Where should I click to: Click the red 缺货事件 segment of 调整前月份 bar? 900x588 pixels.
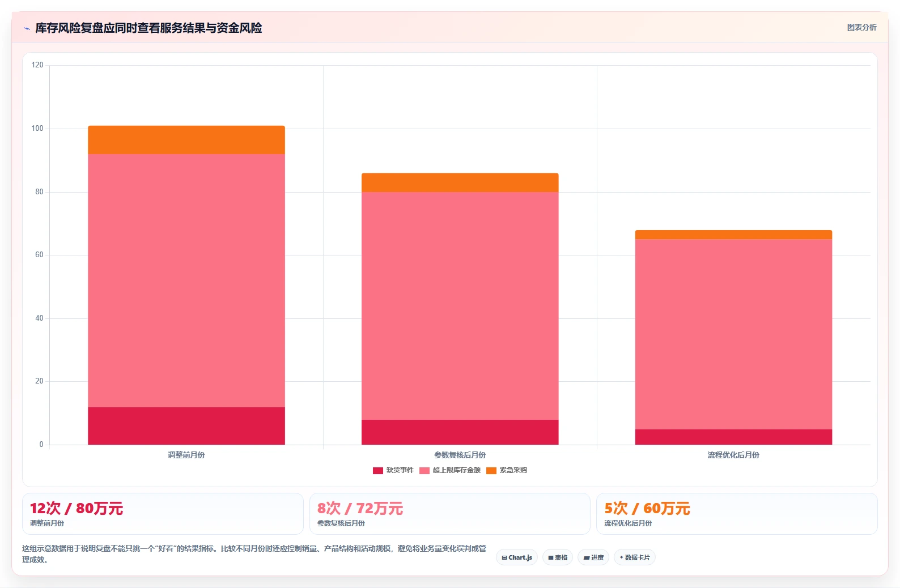[x=186, y=426]
